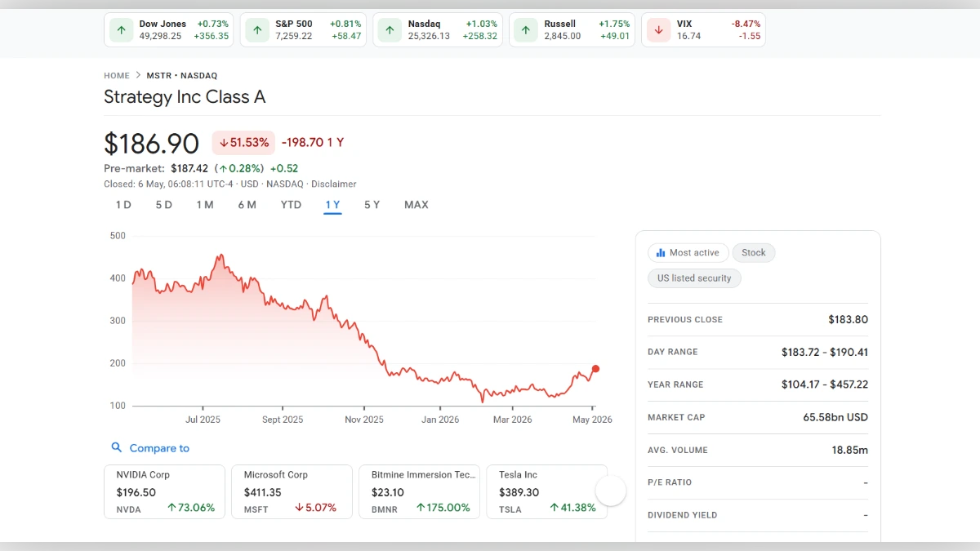Click the Mar 2026 axis label

(x=512, y=420)
